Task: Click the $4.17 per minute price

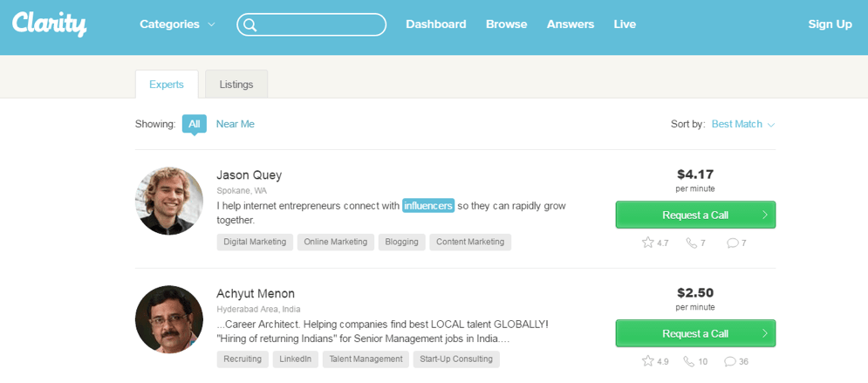Action: pyautogui.click(x=695, y=180)
